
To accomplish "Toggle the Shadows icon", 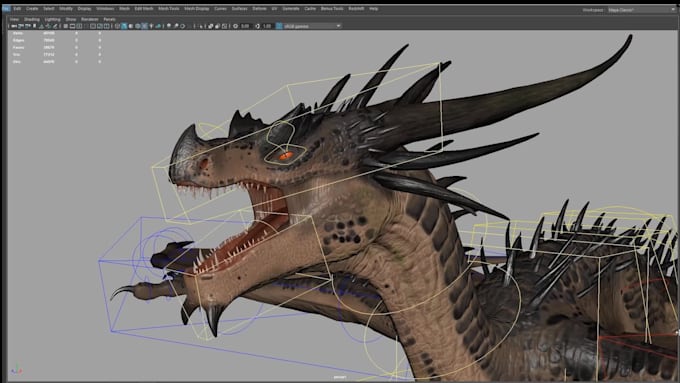I will tap(158, 26).
